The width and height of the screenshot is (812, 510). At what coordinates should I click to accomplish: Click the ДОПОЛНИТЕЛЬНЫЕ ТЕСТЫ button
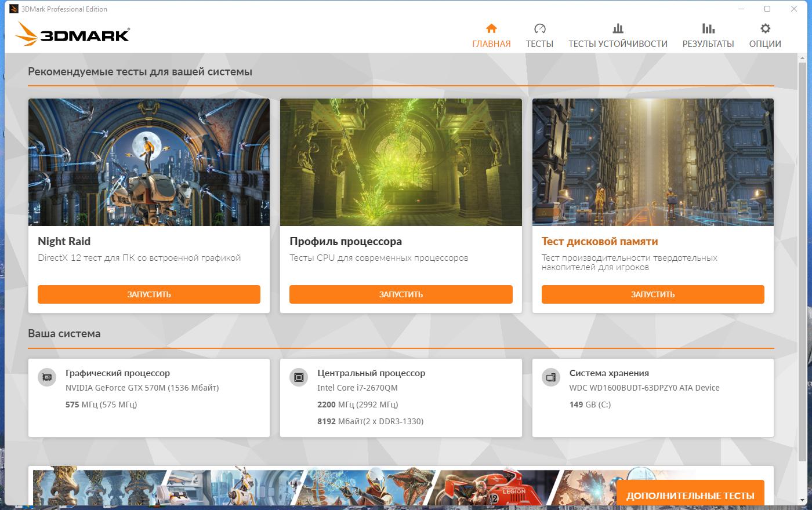pyautogui.click(x=690, y=494)
